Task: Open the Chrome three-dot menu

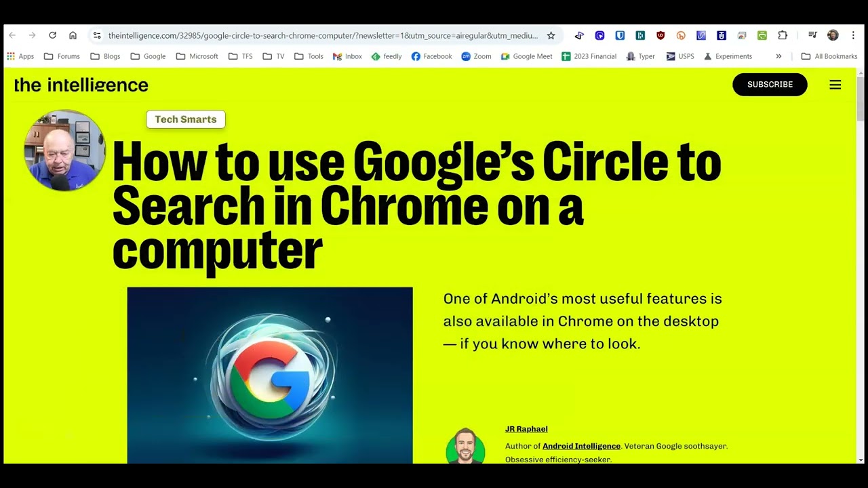Action: point(853,35)
